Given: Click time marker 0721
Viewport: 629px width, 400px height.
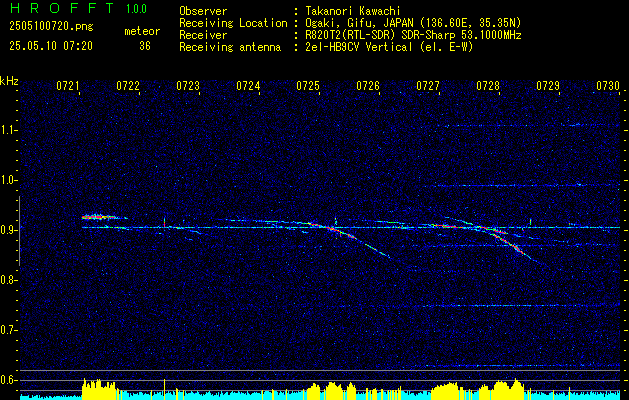Looking at the screenshot, I should [x=68, y=86].
